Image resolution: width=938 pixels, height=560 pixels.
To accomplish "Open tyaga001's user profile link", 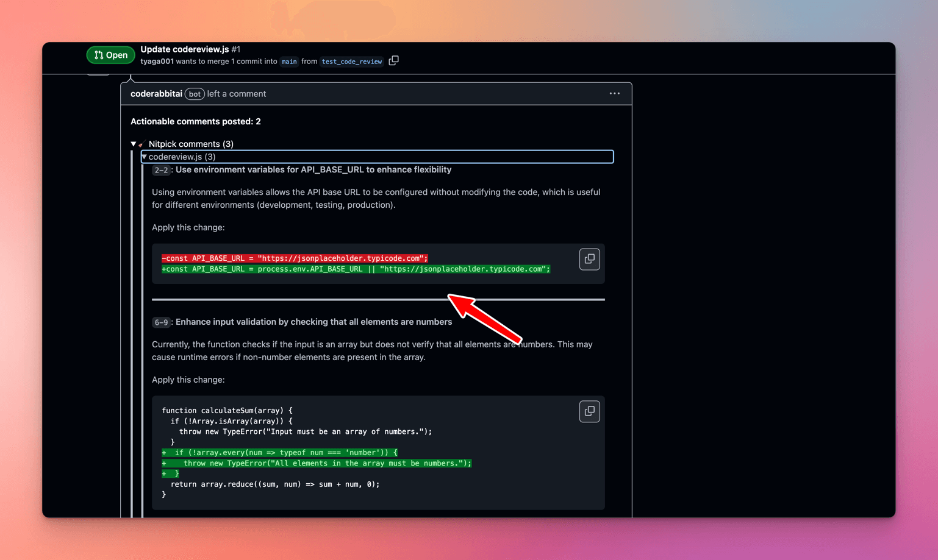I will [157, 62].
